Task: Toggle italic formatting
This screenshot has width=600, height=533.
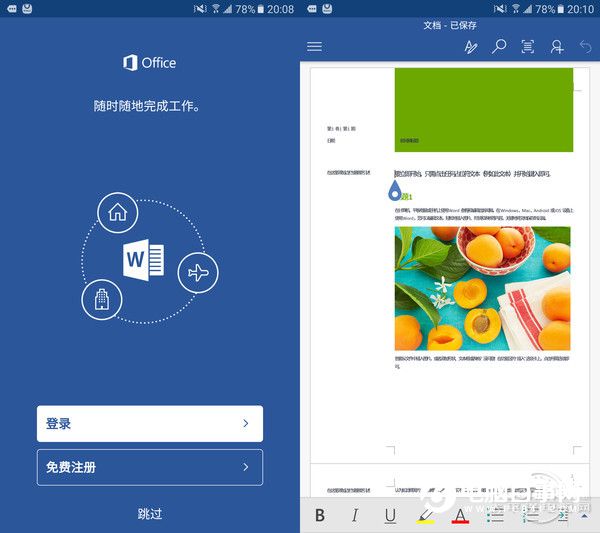Action: tap(355, 515)
